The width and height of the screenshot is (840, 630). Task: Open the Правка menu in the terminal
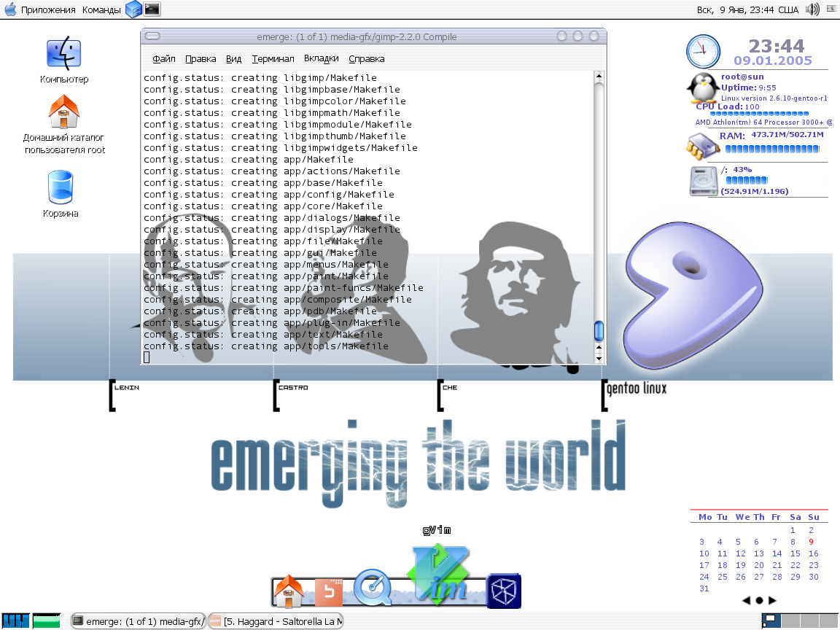(x=201, y=59)
